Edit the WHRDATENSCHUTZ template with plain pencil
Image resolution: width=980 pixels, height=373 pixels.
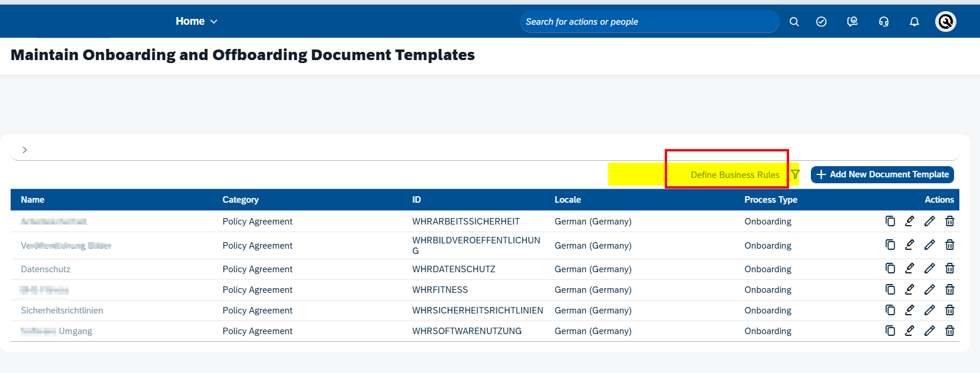pos(929,269)
